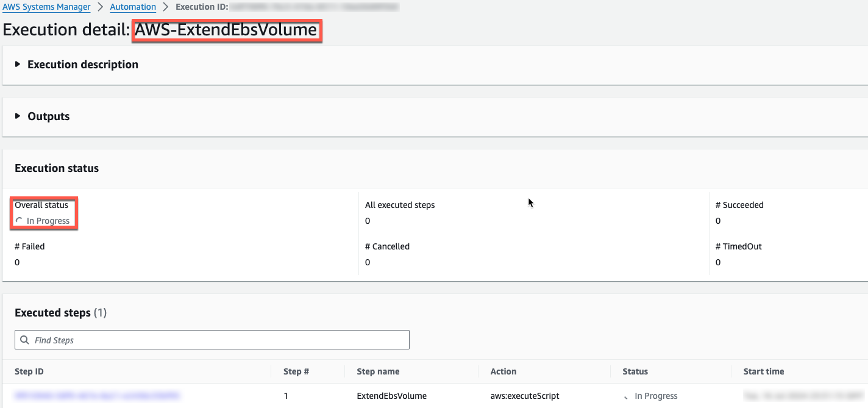Click the In Progress spinner icon under Overall status

tap(20, 221)
